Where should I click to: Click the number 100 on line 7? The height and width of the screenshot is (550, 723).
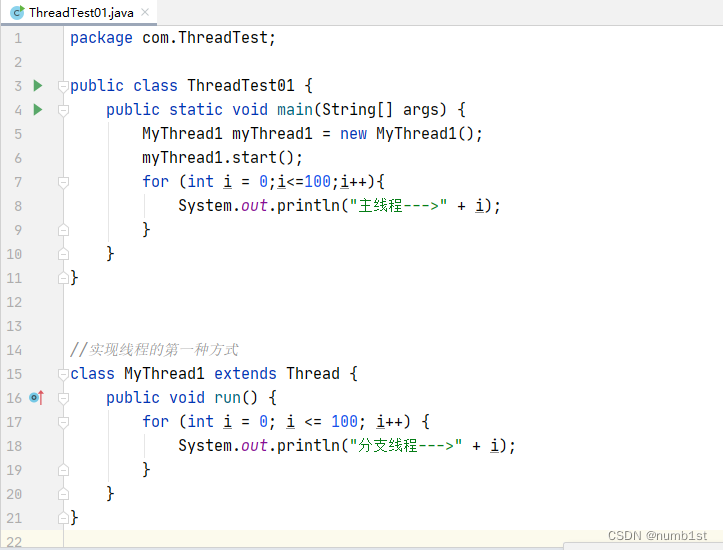pyautogui.click(x=317, y=182)
